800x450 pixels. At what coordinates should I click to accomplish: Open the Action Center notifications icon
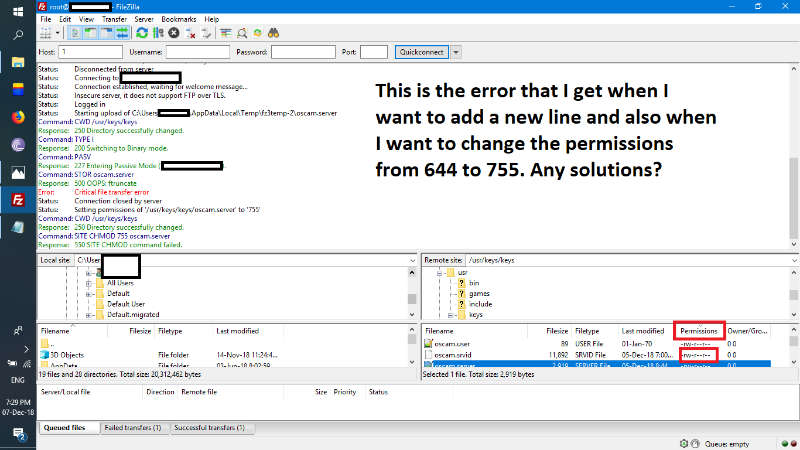(19, 435)
